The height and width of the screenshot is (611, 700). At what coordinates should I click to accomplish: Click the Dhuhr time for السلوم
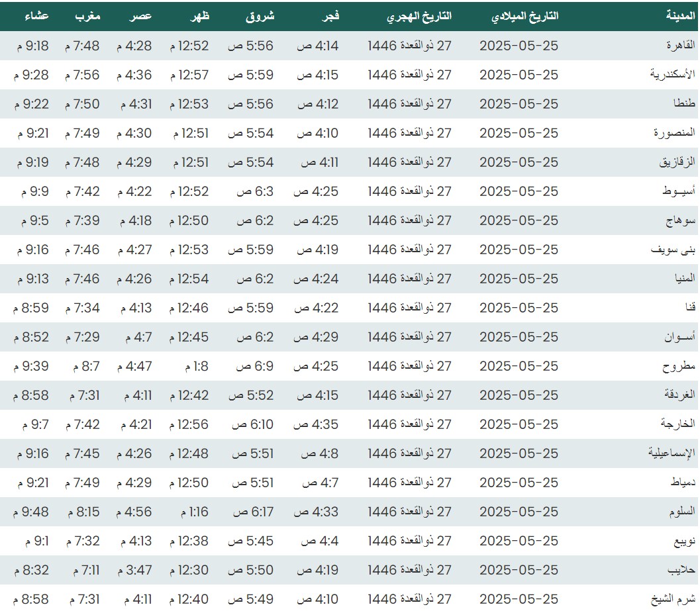195,512
